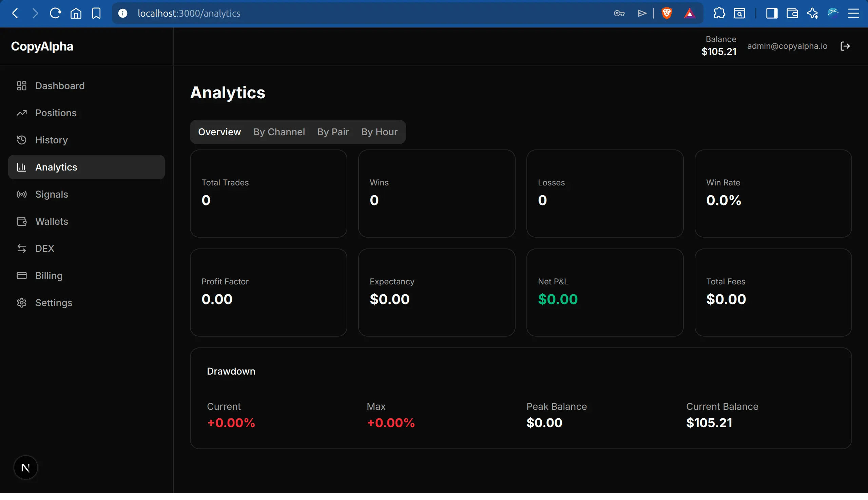This screenshot has height=500, width=868.
Task: Open the browser hamburger menu
Action: [854, 13]
